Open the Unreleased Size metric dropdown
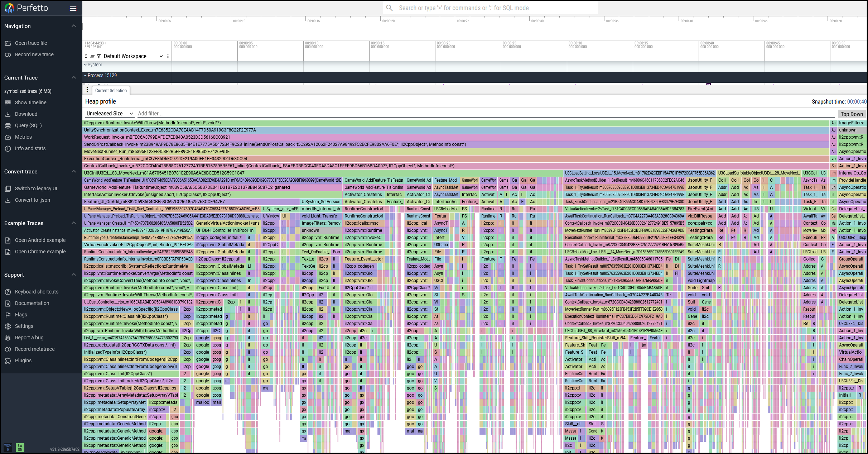This screenshot has height=454, width=868. tap(110, 114)
